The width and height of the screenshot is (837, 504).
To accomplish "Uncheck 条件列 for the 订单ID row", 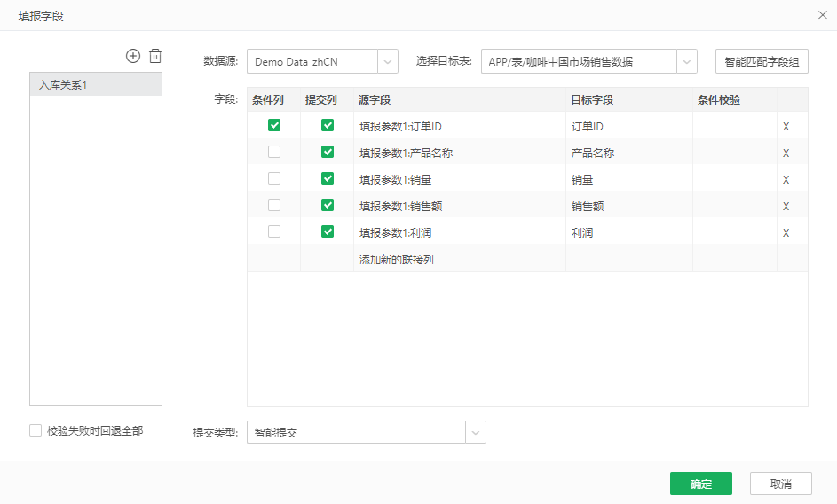I will [x=274, y=125].
